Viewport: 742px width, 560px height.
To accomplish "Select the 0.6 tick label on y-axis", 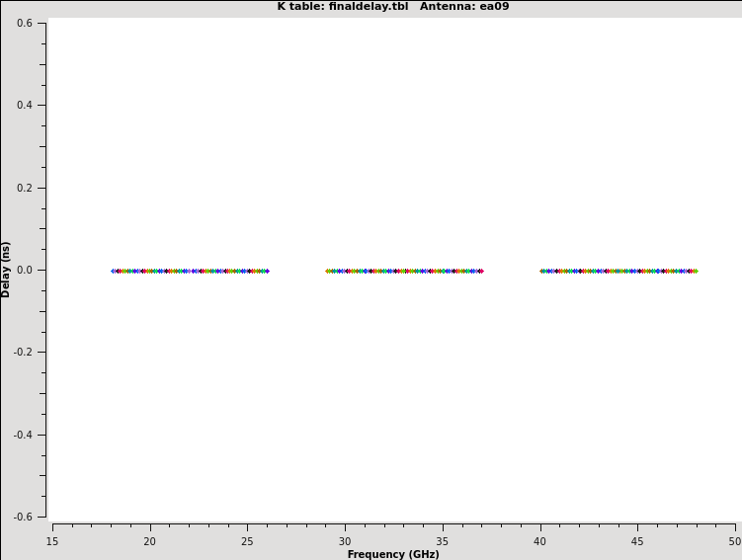I will 25,23.
